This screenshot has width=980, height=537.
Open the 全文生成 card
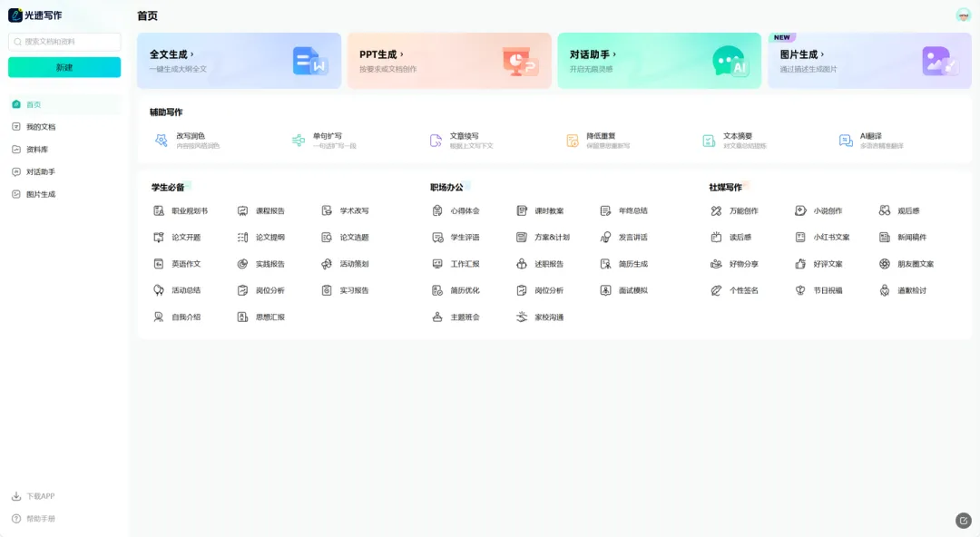[x=239, y=61]
